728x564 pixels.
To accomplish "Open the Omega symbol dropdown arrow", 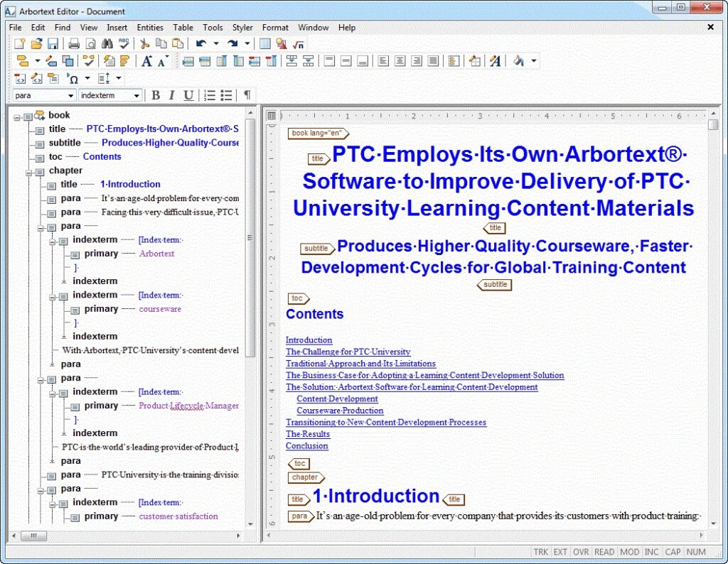I will [x=87, y=78].
